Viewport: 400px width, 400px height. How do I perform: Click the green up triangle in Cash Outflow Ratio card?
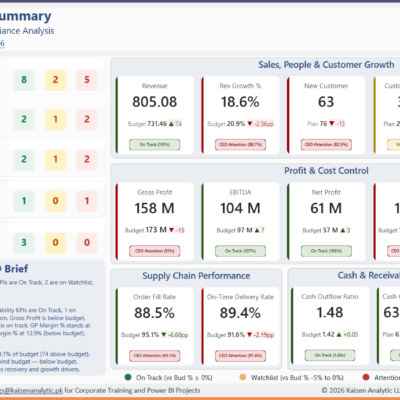pos(339,334)
